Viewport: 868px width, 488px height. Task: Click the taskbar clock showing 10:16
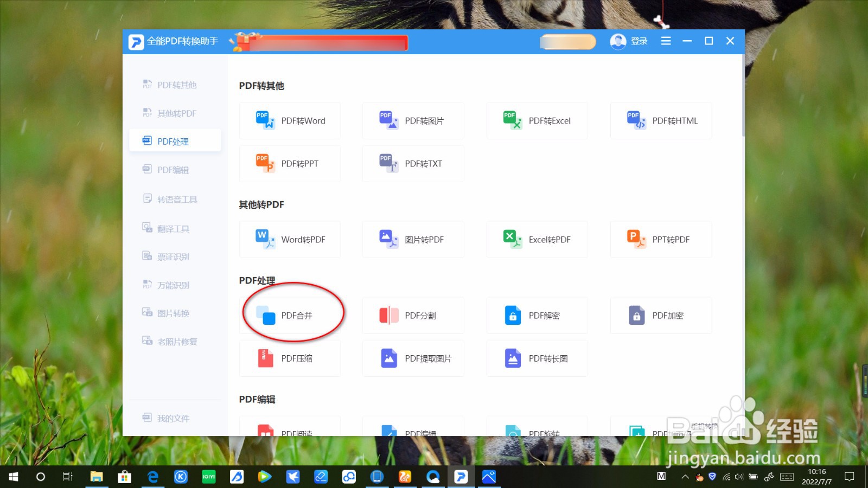click(x=816, y=477)
